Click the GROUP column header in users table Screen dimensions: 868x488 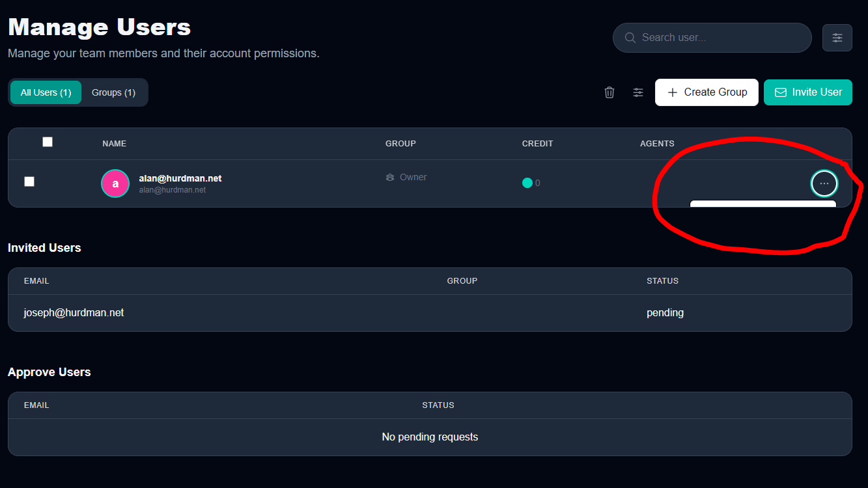point(400,144)
